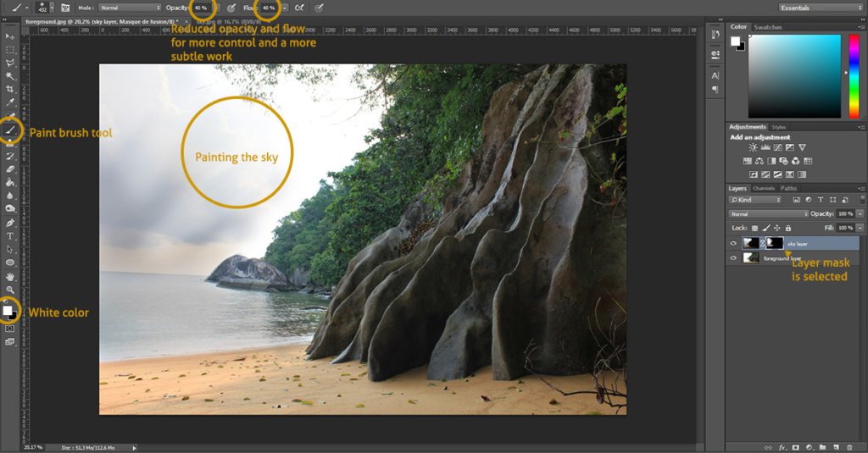868x453 pixels.
Task: Select the Blur tool
Action: coord(10,196)
